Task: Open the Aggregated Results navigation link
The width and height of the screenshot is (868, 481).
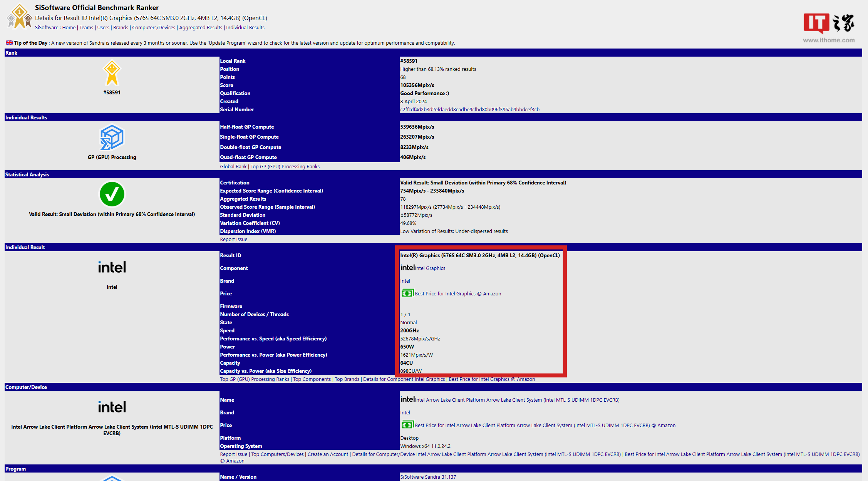Action: 201,28
